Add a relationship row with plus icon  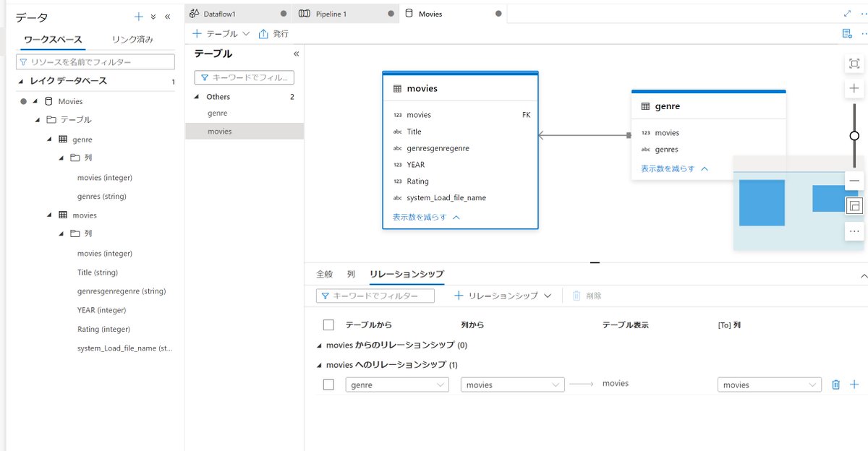click(854, 385)
